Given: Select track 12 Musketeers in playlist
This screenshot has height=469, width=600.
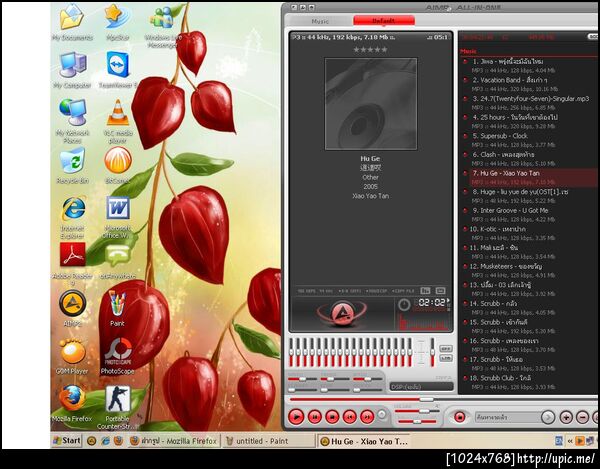Looking at the screenshot, I should 530,270.
